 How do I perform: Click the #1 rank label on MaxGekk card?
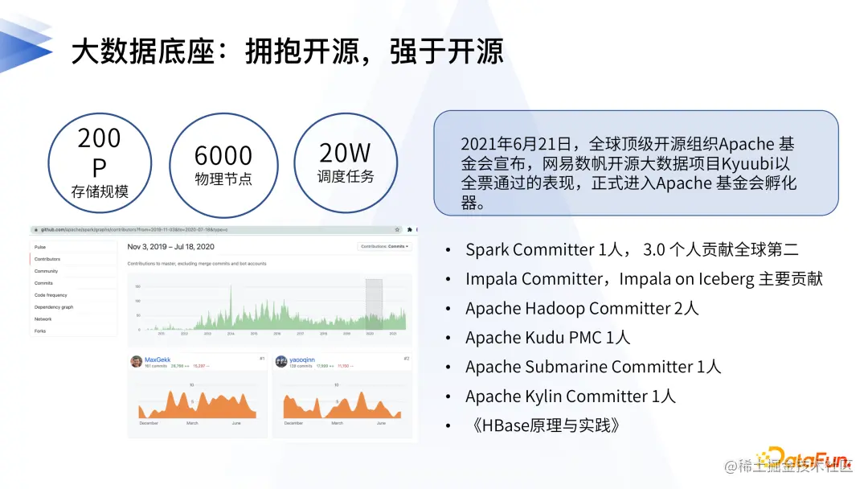pyautogui.click(x=262, y=359)
